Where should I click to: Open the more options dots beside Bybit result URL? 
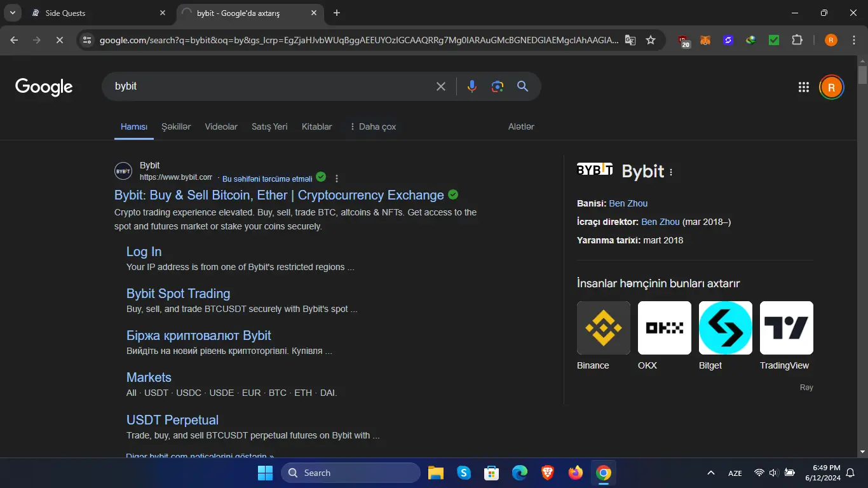pos(337,179)
